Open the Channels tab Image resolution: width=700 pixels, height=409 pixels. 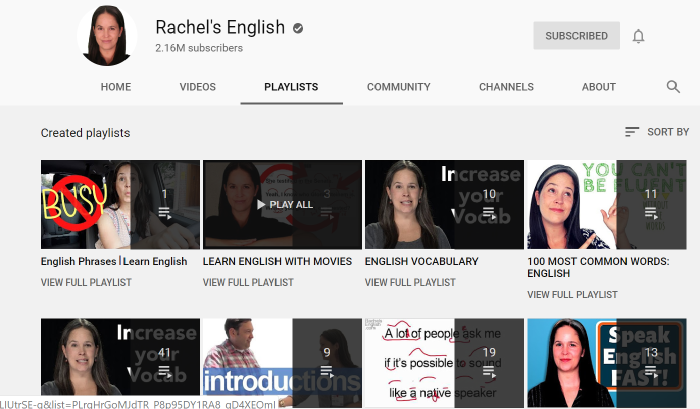point(506,87)
